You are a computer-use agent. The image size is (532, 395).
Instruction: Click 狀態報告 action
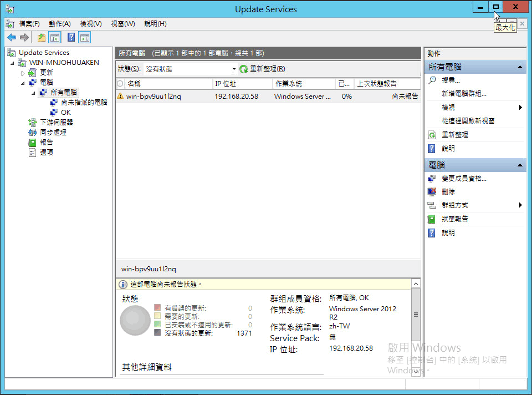coord(454,219)
